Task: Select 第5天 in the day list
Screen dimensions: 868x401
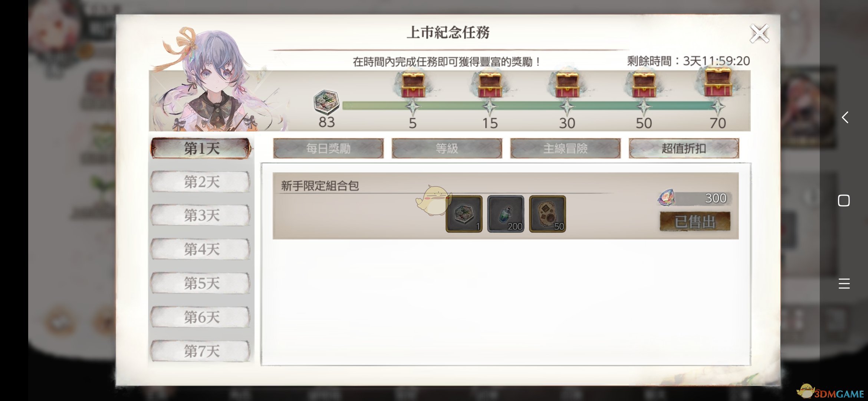Action: pyautogui.click(x=201, y=283)
